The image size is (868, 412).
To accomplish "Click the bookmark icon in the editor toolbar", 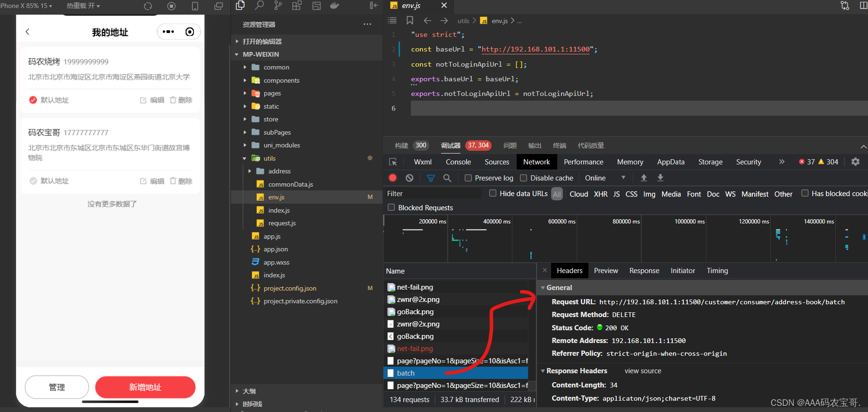I will tap(409, 20).
